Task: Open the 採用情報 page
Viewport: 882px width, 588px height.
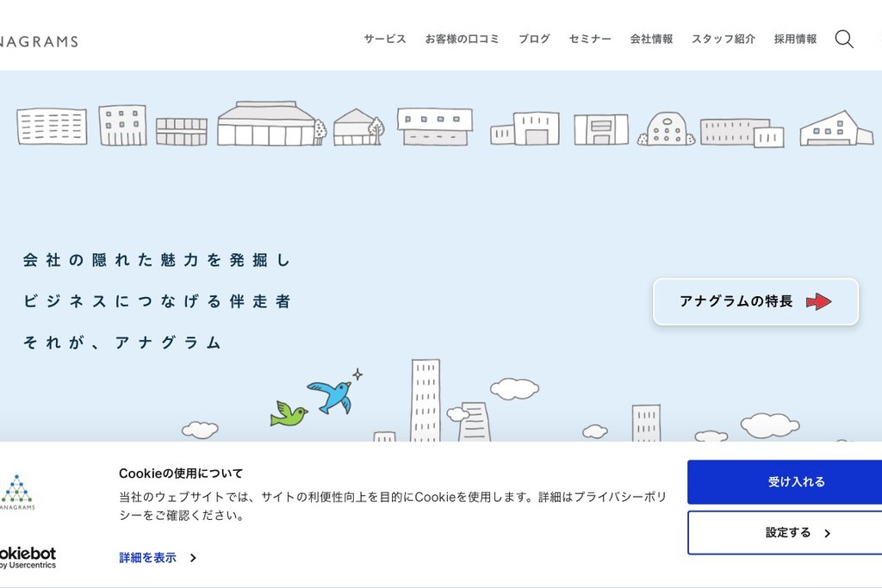Action: click(793, 39)
